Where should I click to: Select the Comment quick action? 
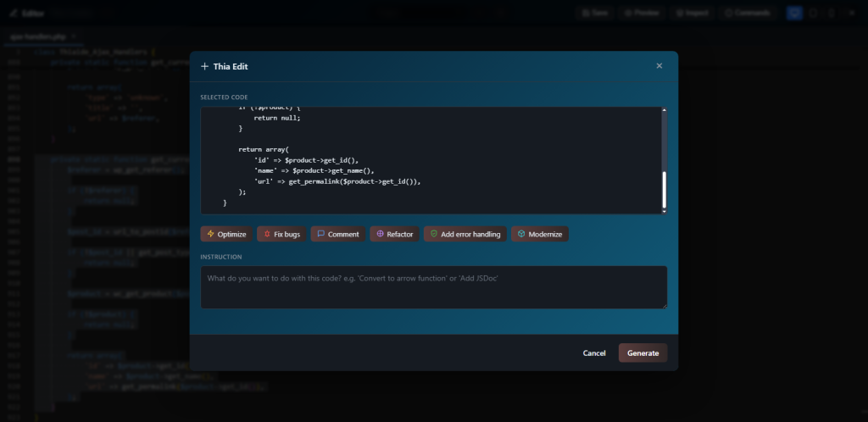[337, 234]
